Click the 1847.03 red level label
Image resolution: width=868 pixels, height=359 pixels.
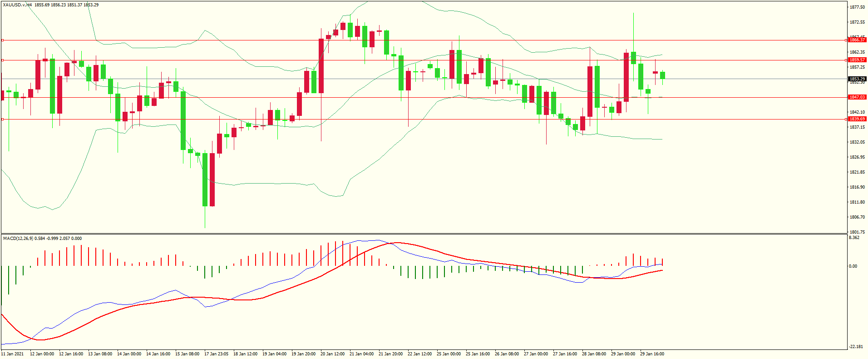pos(857,97)
